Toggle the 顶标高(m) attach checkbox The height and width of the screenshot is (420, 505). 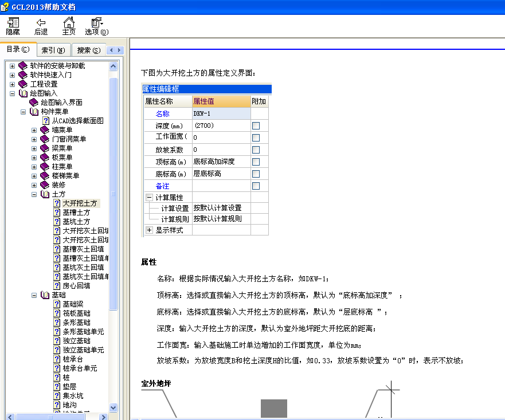point(256,162)
